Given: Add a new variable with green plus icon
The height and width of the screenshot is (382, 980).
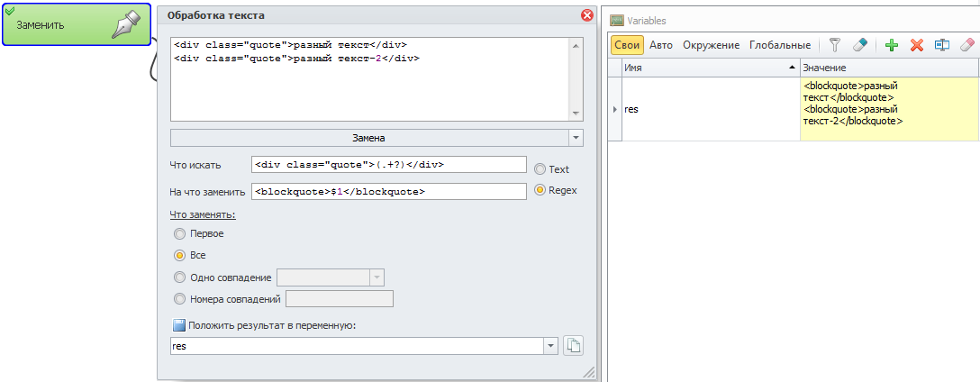Looking at the screenshot, I should point(892,45).
